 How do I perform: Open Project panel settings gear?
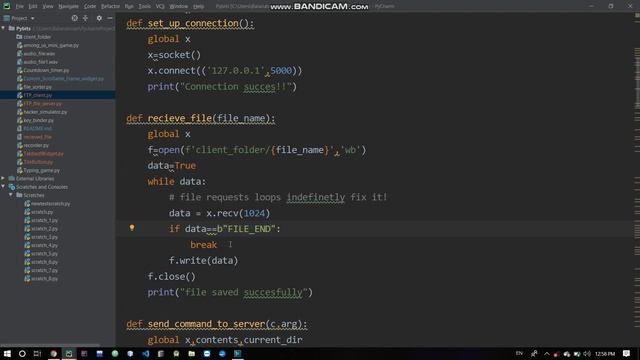(99, 18)
